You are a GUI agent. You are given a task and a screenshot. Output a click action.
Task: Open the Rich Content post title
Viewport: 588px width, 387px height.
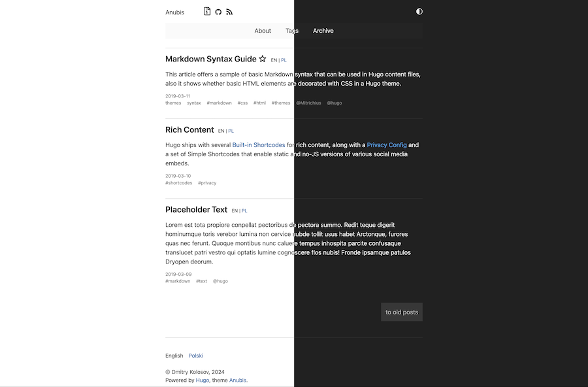click(x=189, y=130)
